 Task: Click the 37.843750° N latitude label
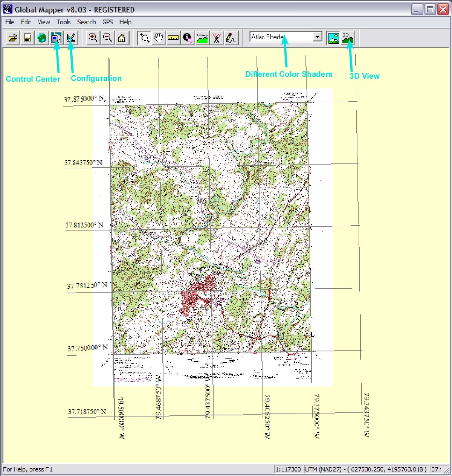click(83, 163)
